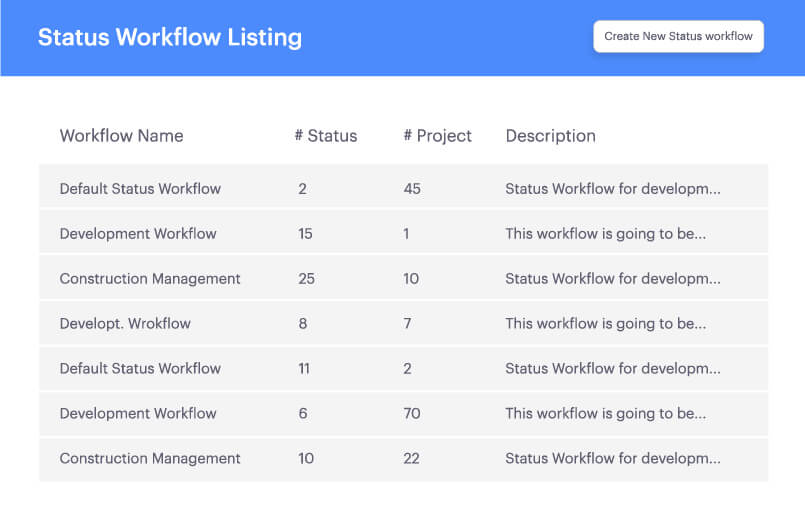Screen dimensions: 805x520
Task: Select Construction Management name with 25 statuses
Action: tap(150, 278)
